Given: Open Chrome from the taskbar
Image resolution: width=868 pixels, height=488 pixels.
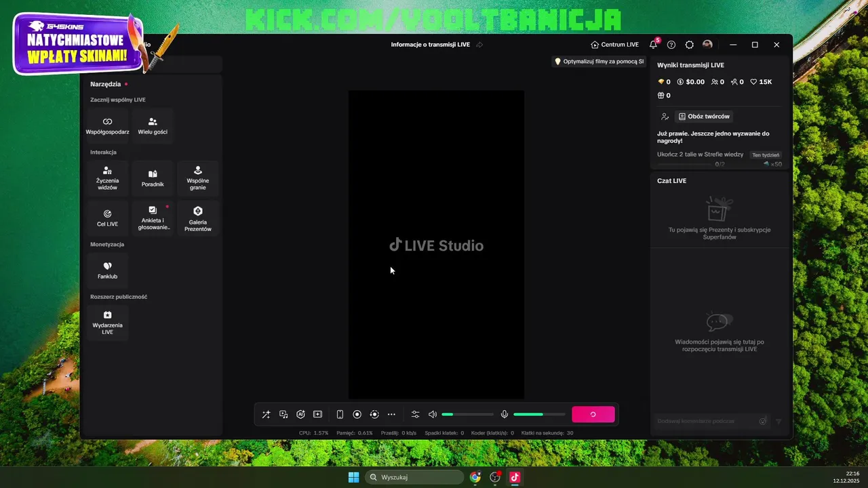Looking at the screenshot, I should point(475,477).
